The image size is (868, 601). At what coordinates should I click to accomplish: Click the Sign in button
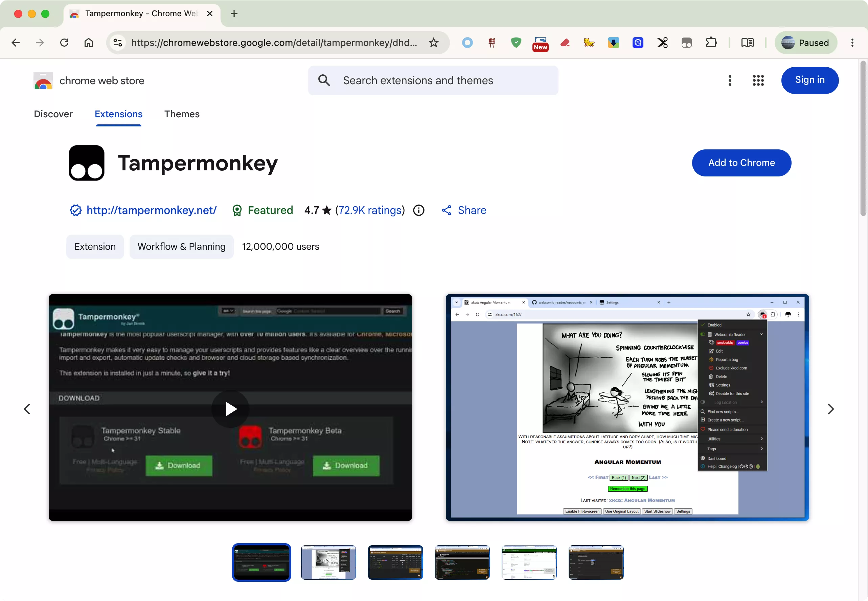pos(809,80)
